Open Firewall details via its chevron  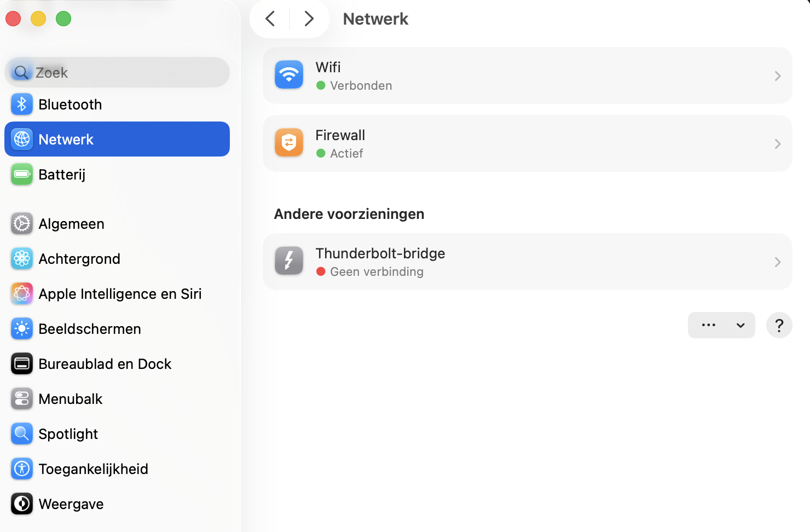(x=777, y=143)
